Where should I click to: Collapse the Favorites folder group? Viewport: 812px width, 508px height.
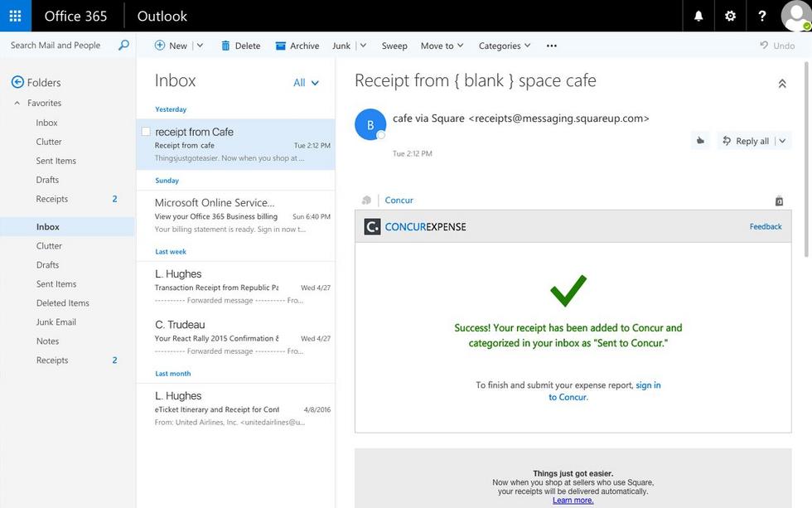pos(17,103)
